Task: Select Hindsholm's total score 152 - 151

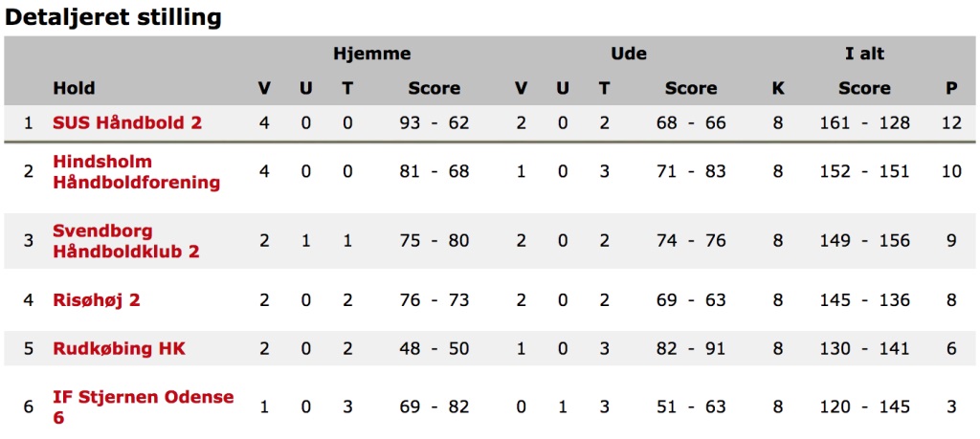Action: [865, 171]
